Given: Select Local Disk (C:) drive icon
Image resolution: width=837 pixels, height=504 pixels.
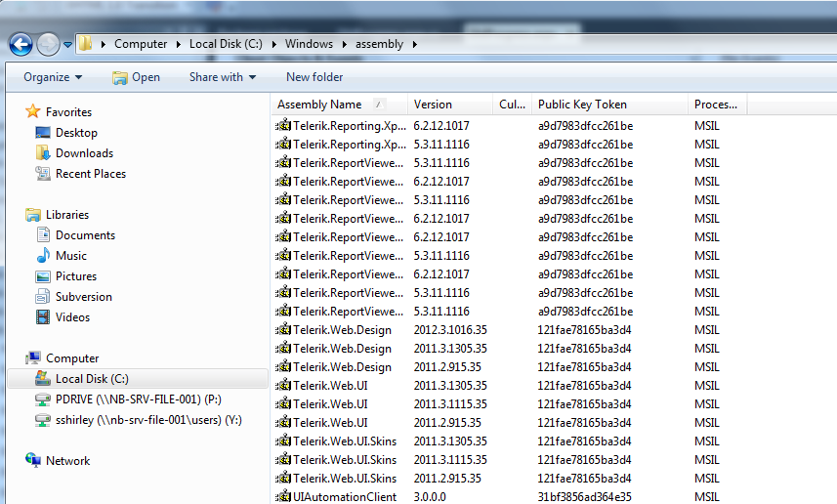Looking at the screenshot, I should 43,378.
